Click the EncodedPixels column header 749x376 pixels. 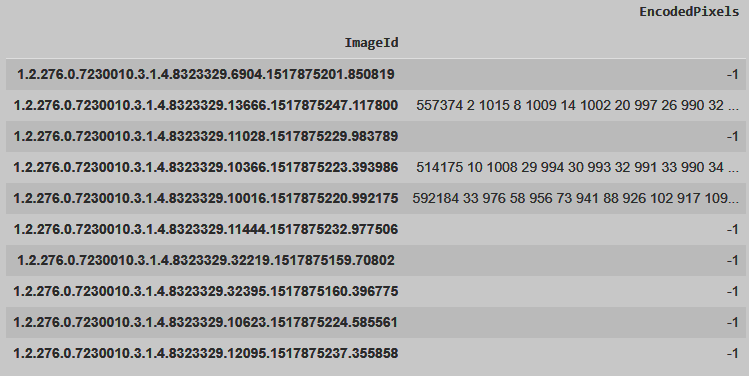689,12
